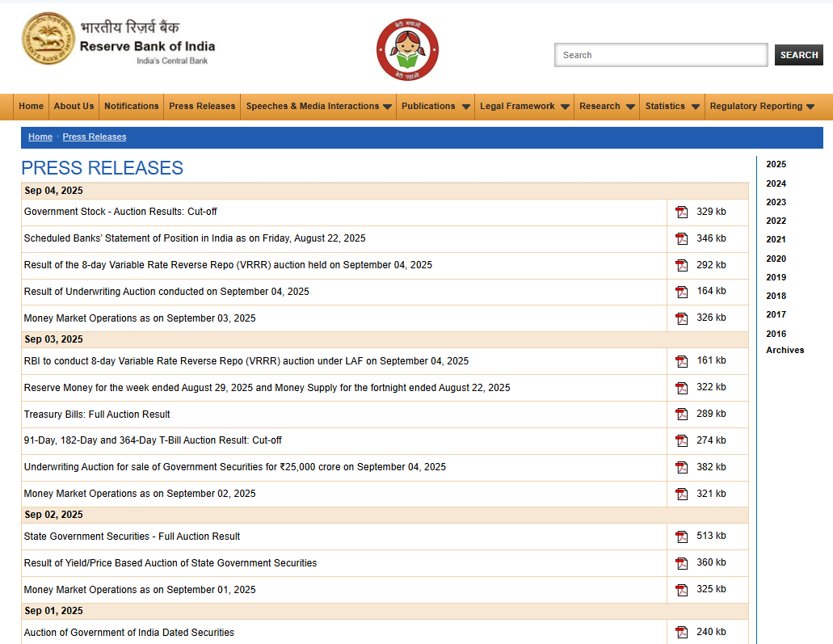
Task: Open PDF for Auction of Government Dated Securities
Action: [x=682, y=633]
